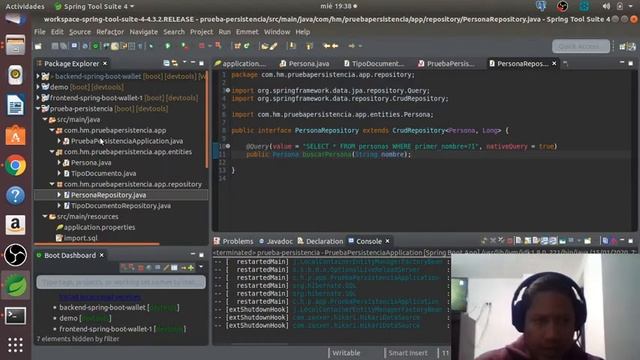Image resolution: width=640 pixels, height=360 pixels.
Task: Click pencil edit icon in Boot Dashboard toolbar
Action: (x=166, y=268)
